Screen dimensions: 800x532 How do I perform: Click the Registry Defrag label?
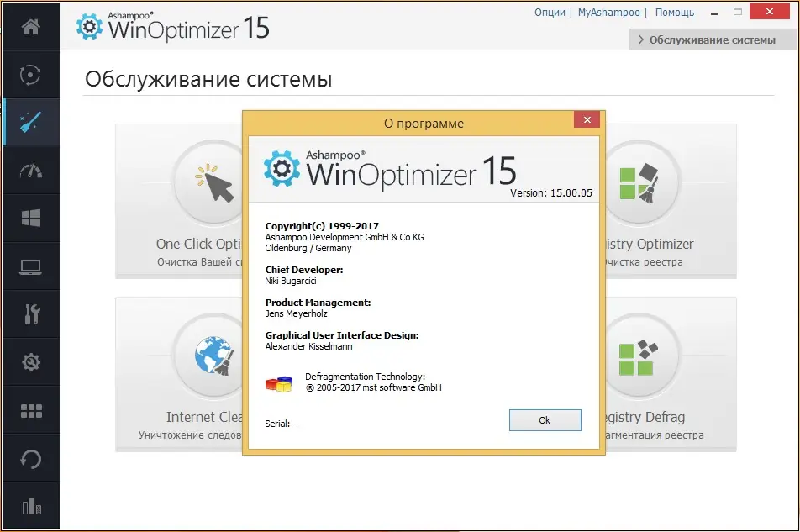click(645, 417)
